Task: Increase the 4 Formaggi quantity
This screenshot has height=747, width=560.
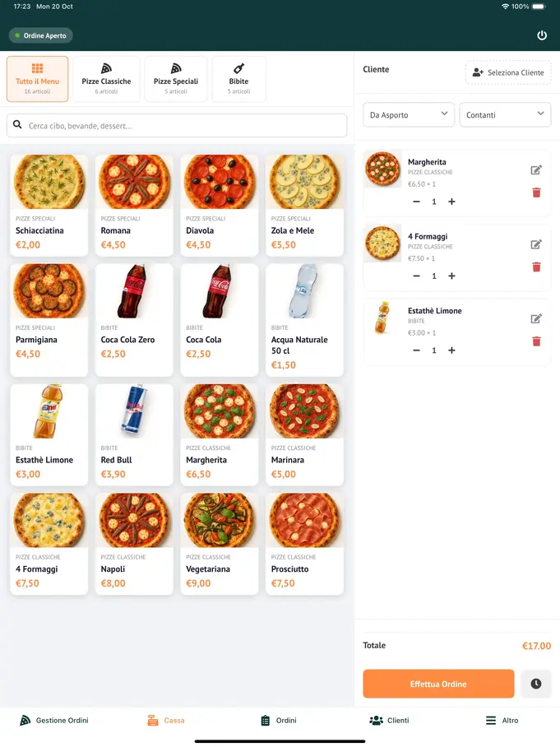Action: pos(451,276)
